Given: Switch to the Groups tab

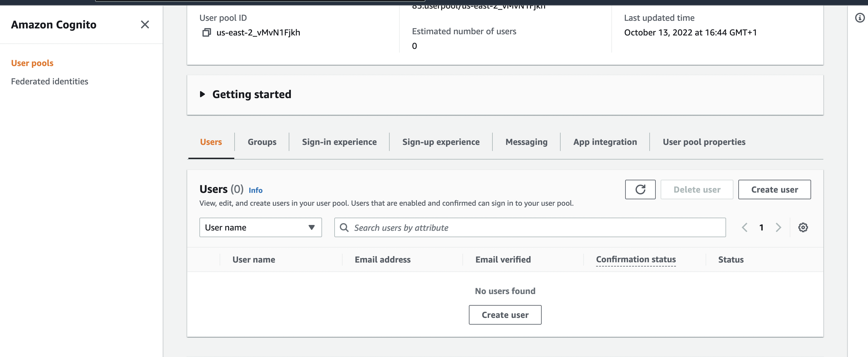Looking at the screenshot, I should point(262,142).
